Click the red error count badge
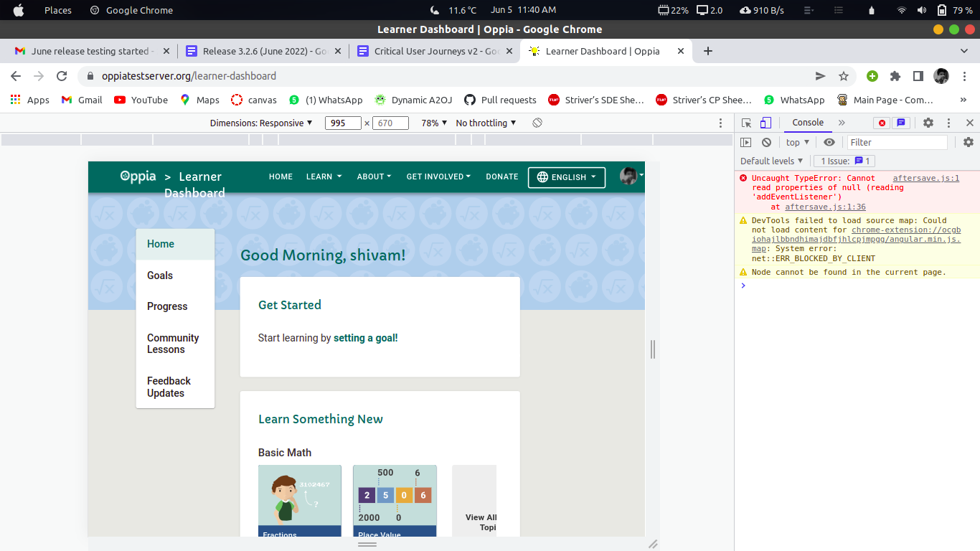 coord(882,123)
